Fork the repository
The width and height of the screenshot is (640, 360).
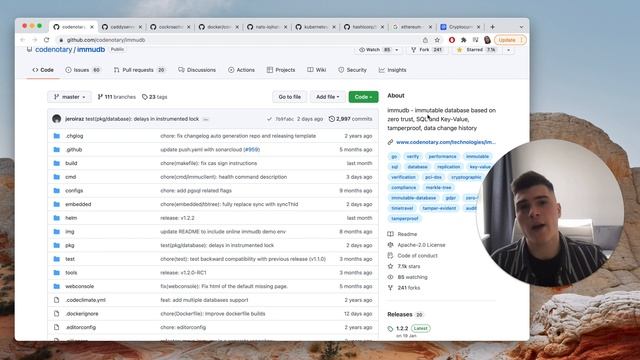click(x=427, y=49)
